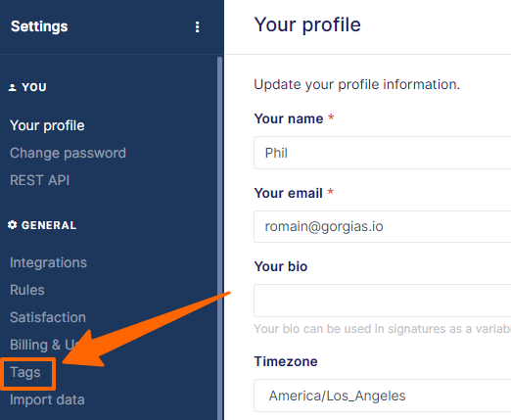511x420 pixels.
Task: Click the sidebar vertical scrollbar
Action: click(219, 238)
